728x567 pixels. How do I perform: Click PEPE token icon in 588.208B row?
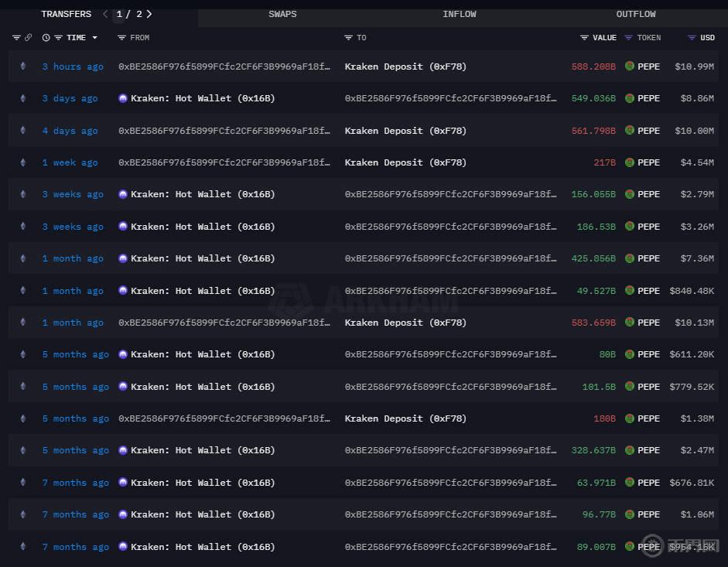pos(630,67)
